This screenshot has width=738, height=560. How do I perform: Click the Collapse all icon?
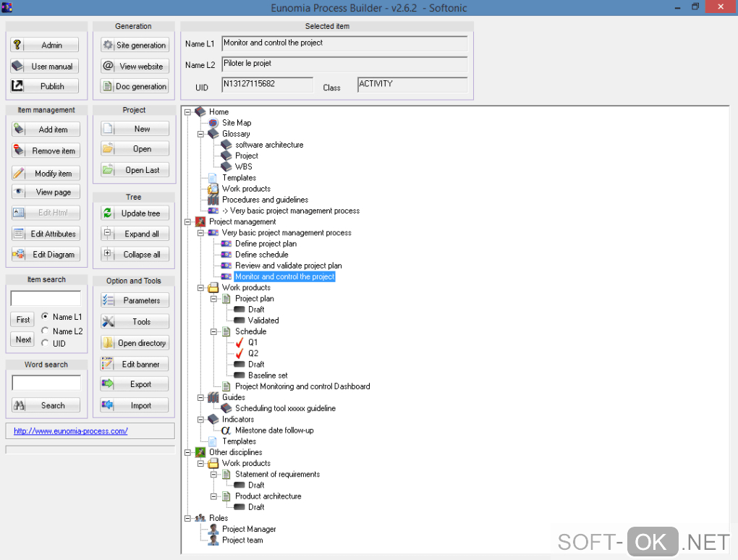pyautogui.click(x=107, y=253)
